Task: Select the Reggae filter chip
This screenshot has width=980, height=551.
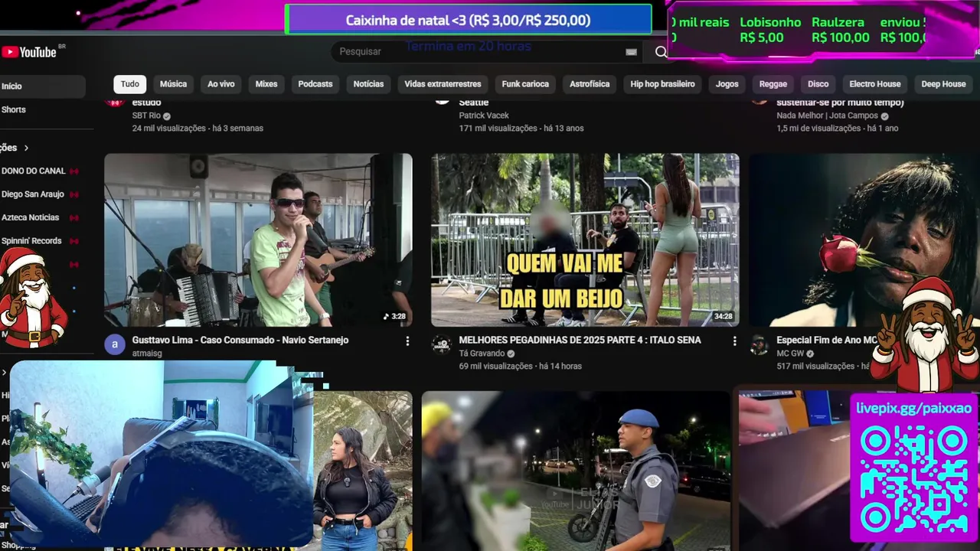Action: coord(773,84)
